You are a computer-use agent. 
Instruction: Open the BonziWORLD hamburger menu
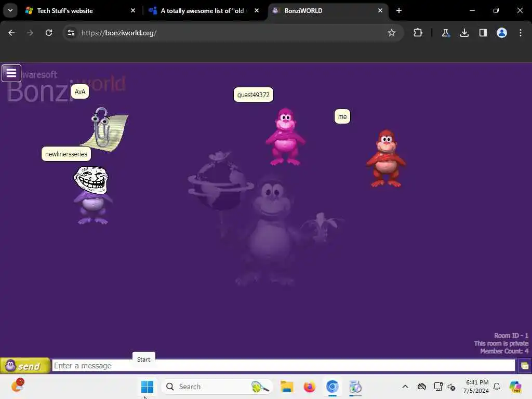11,73
